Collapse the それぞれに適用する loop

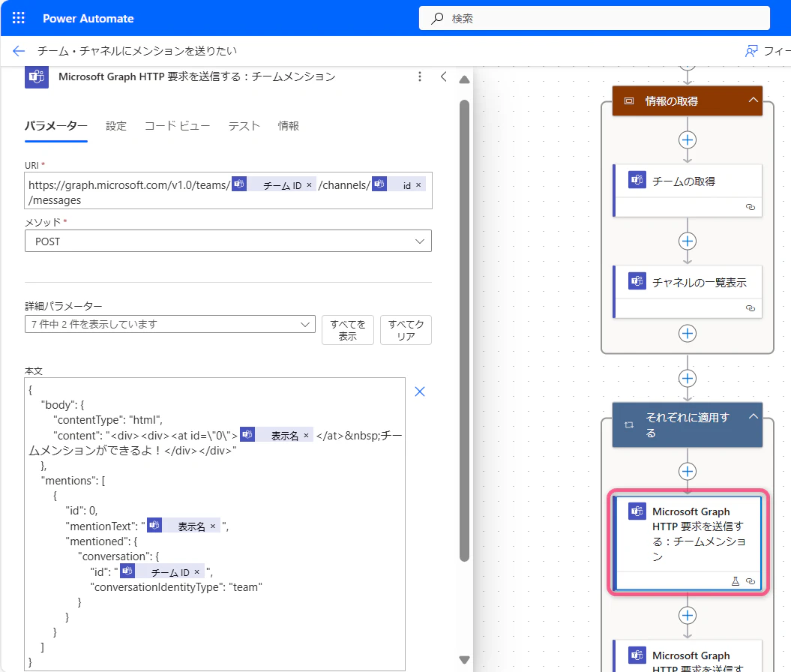pyautogui.click(x=754, y=416)
